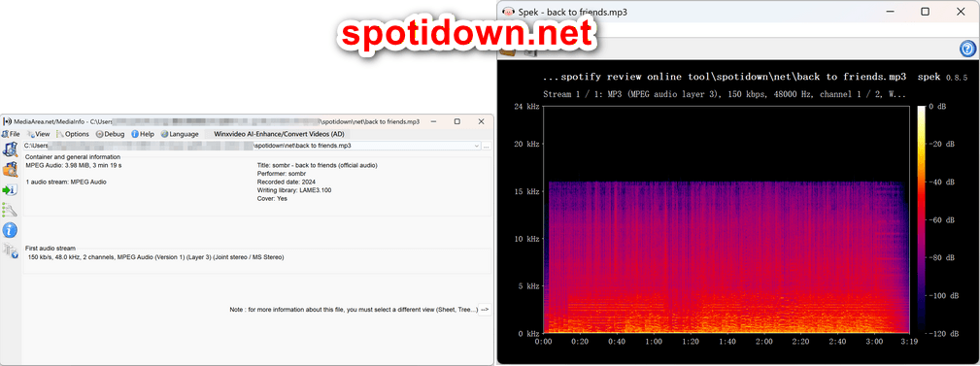Click the 'First audio stream' heading
Screen dimensions: 980x366
[51, 248]
